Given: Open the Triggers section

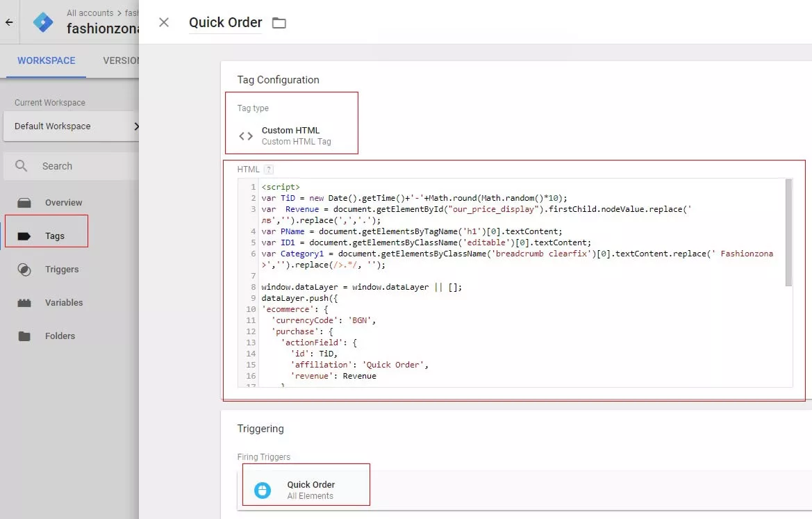Looking at the screenshot, I should [x=62, y=270].
